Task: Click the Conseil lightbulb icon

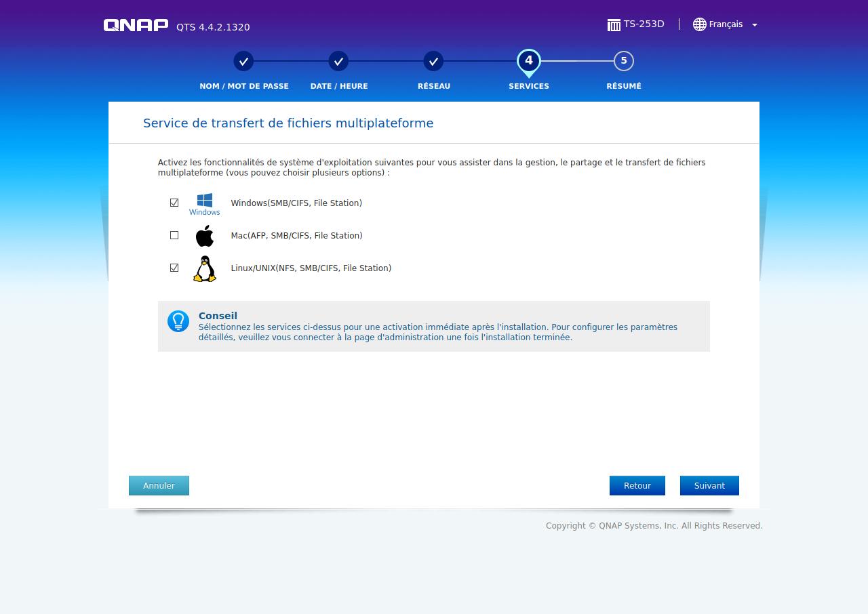Action: point(178,321)
